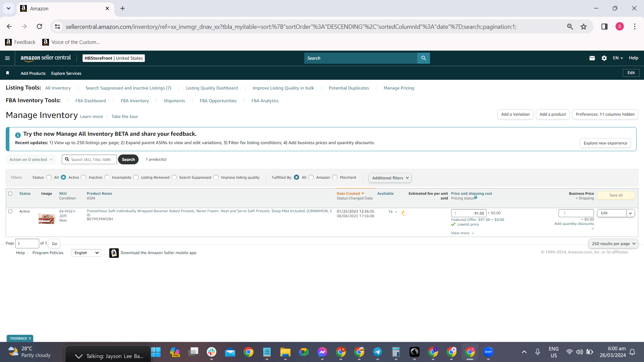The height and width of the screenshot is (362, 644).
Task: Open the dropdown arrow beside the Edit button
Action: click(631, 213)
